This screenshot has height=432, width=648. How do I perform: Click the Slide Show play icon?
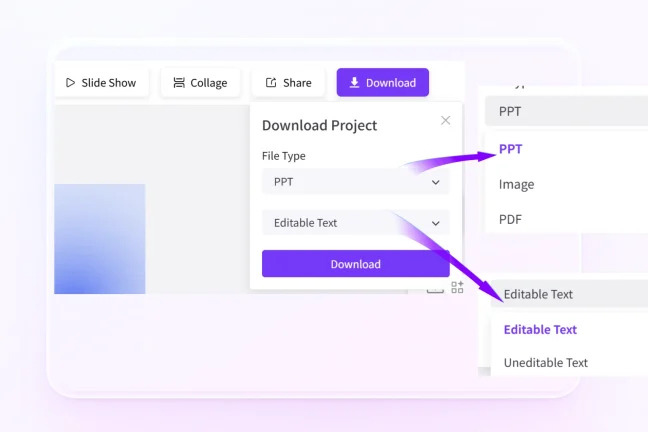pos(70,83)
